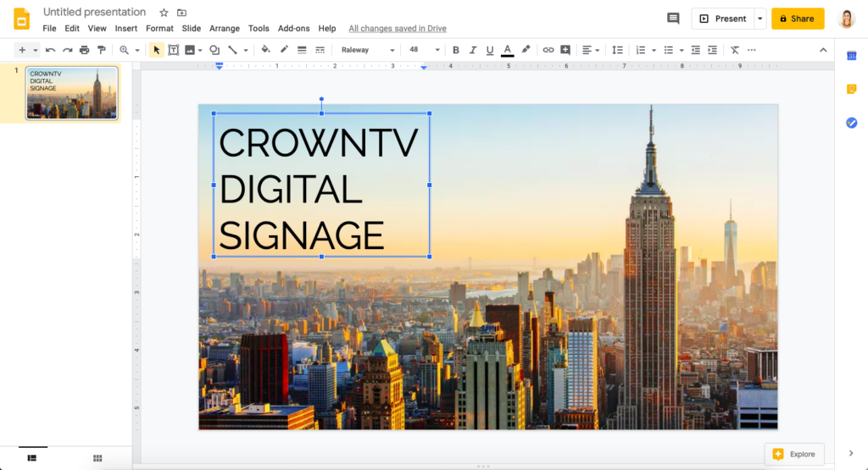Open the Highlight color picker
The height and width of the screenshot is (470, 868).
(526, 50)
